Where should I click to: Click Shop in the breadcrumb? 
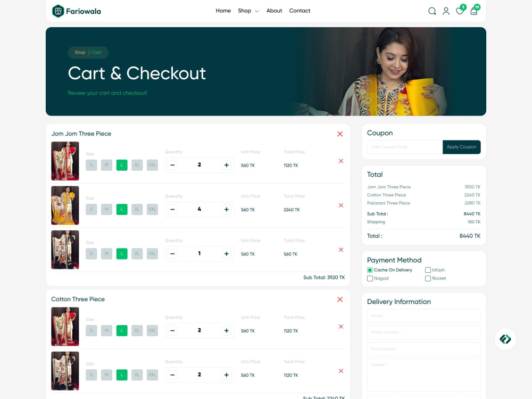click(x=80, y=52)
